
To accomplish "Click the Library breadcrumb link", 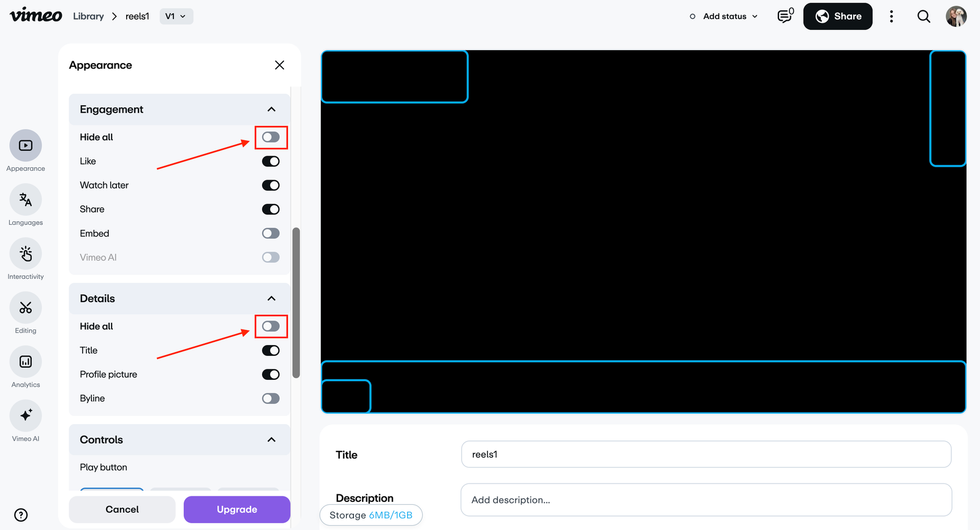I will [88, 16].
